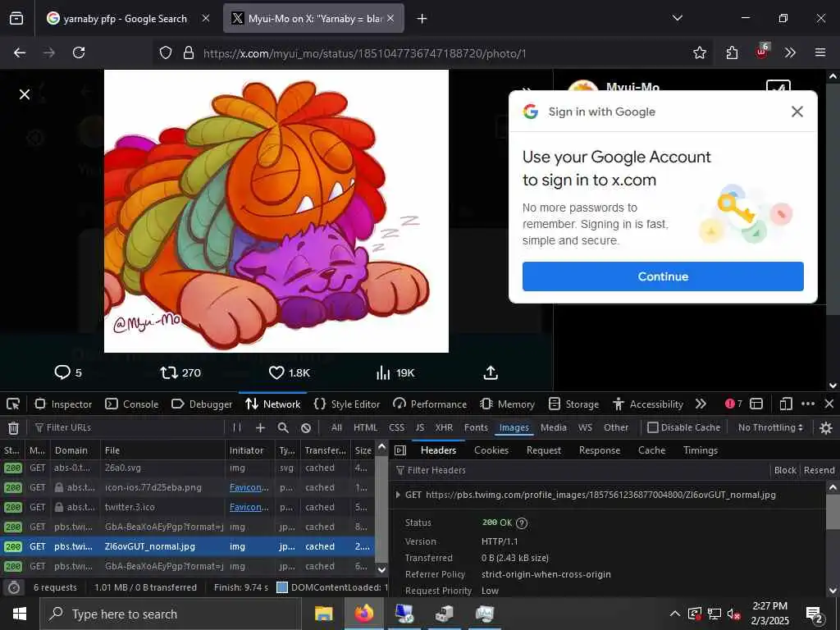The height and width of the screenshot is (630, 840).
Task: Reload the current page
Action: click(79, 52)
